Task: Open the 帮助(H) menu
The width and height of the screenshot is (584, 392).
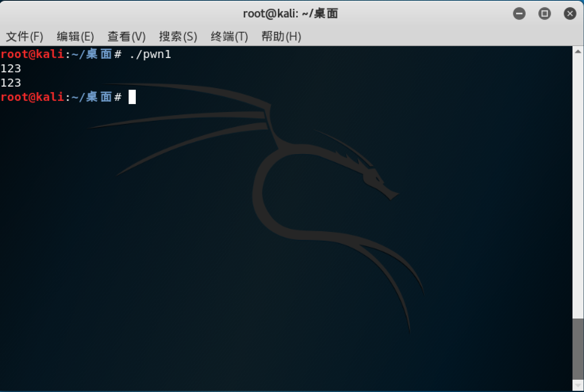Action: [281, 37]
